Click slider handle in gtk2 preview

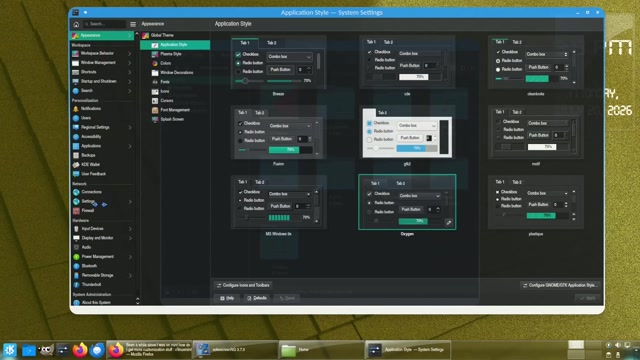pos(376,149)
